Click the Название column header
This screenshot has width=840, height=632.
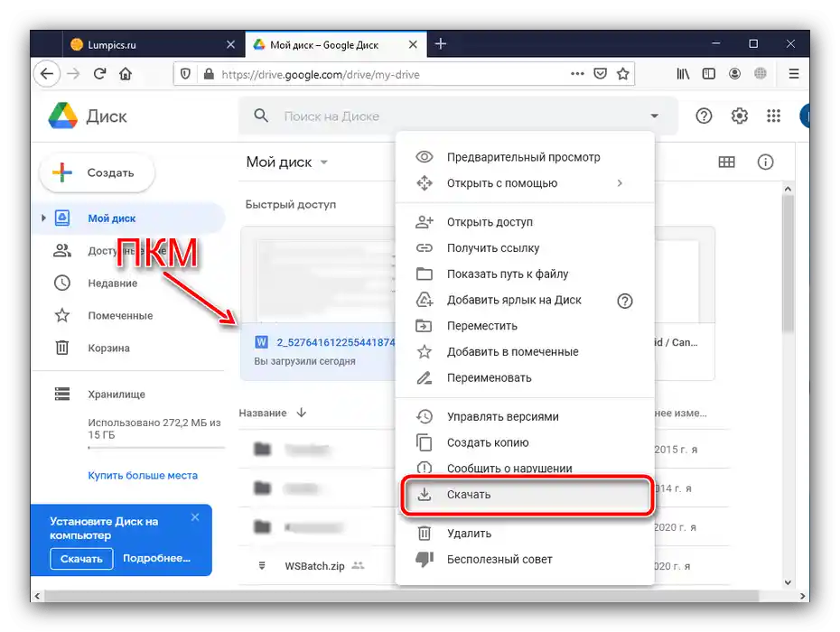coord(263,413)
